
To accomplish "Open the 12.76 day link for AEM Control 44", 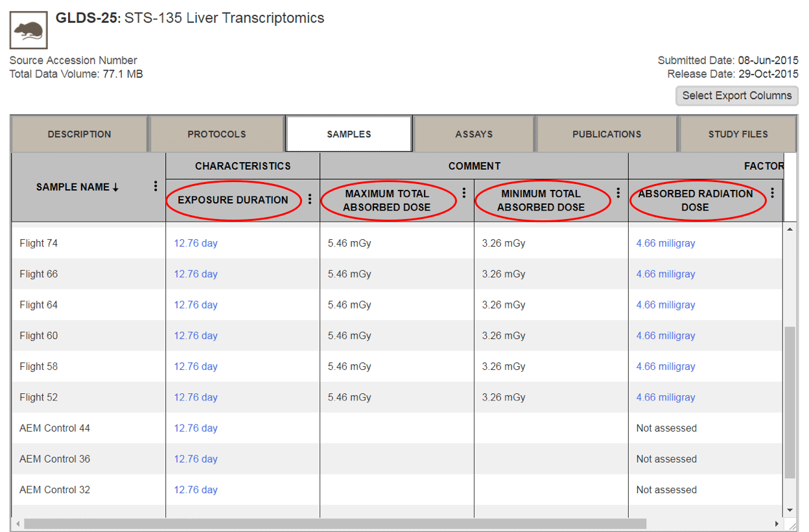I will [195, 428].
